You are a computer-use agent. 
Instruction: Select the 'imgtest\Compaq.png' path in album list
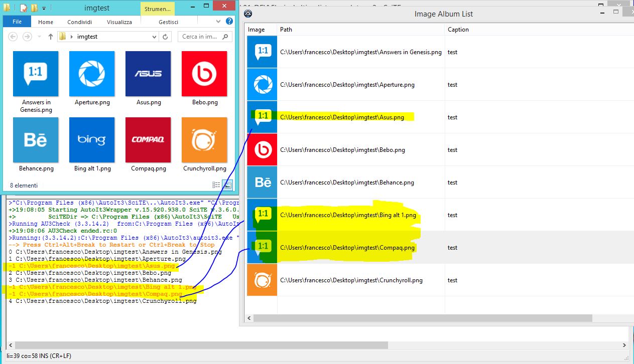pyautogui.click(x=347, y=248)
